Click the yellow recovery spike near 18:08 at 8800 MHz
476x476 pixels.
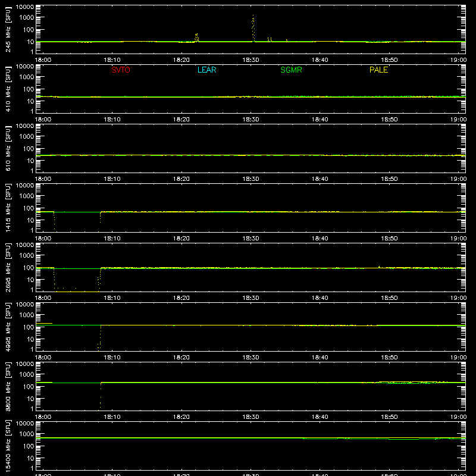click(101, 397)
